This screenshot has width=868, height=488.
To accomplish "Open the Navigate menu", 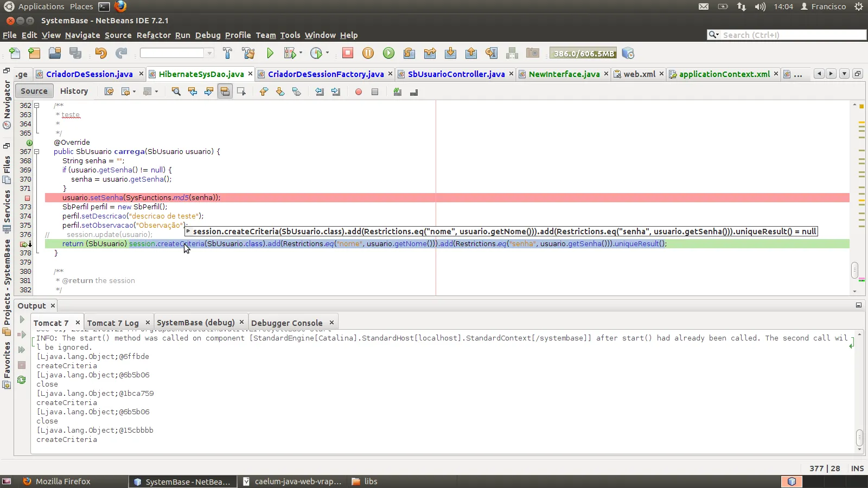I will tap(82, 35).
